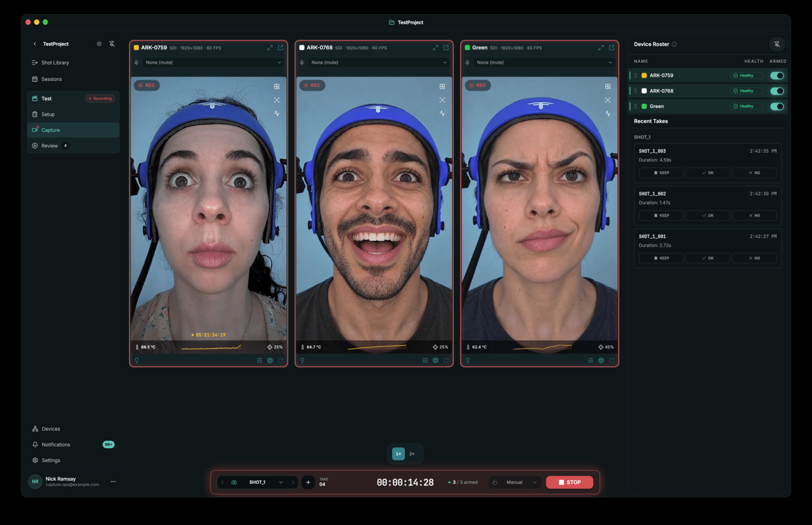Mark SHOT_1_003 as KEEP
Screen dimensions: 812x525
tap(661, 173)
